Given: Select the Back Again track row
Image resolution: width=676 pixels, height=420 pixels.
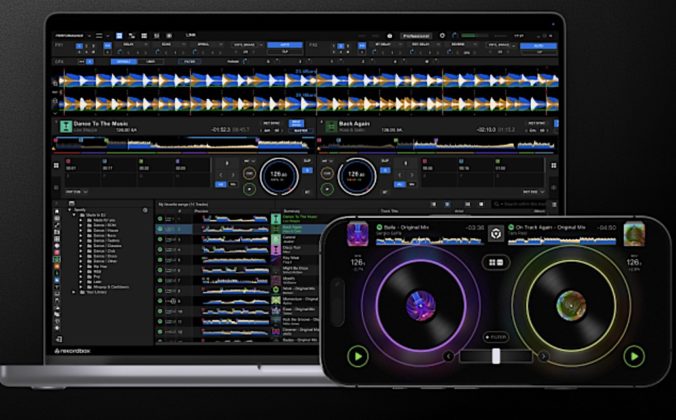Looking at the screenshot, I should pos(292,227).
